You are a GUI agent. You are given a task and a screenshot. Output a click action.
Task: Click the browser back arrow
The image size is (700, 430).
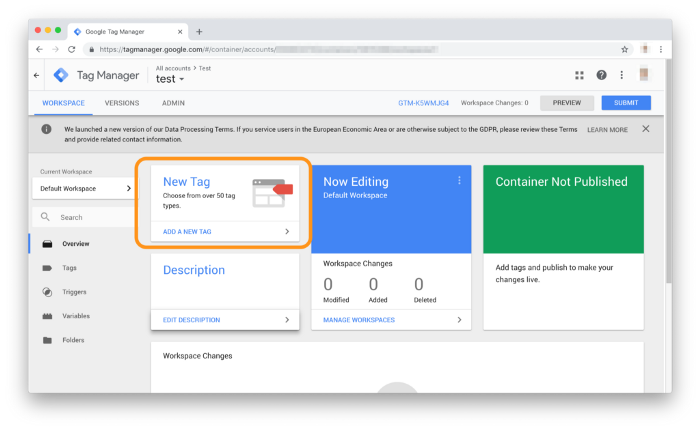[39, 50]
